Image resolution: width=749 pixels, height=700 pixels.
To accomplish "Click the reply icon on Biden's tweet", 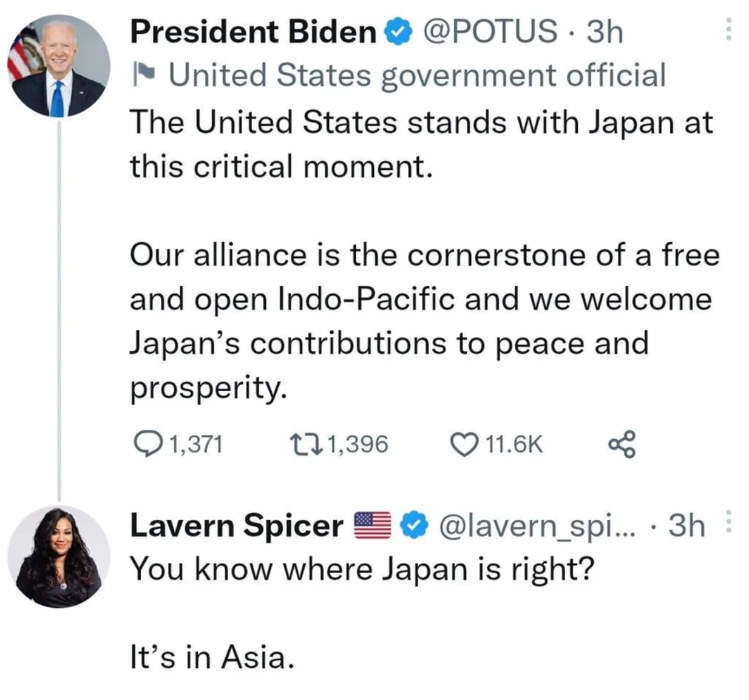I will (146, 444).
